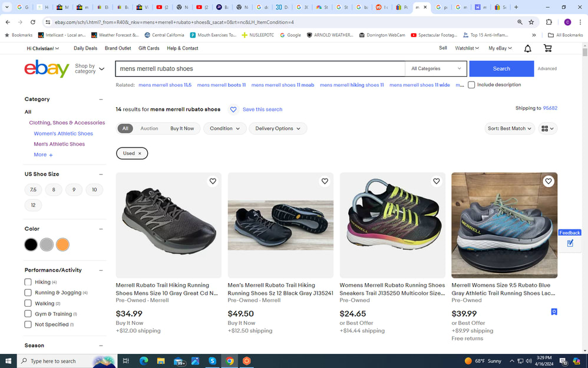Enable the Include description checkbox
The width and height of the screenshot is (588, 368).
coord(471,85)
